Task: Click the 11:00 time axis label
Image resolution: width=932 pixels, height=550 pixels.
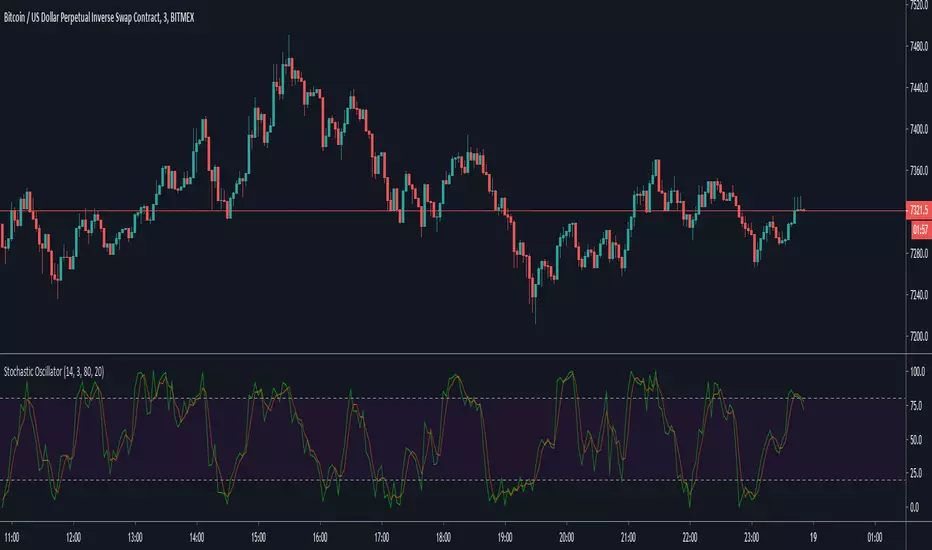Action: point(11,538)
